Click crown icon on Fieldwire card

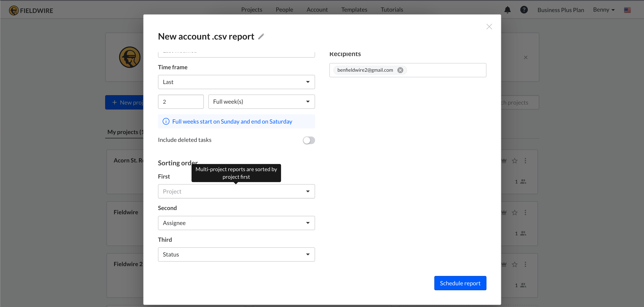[504, 213]
